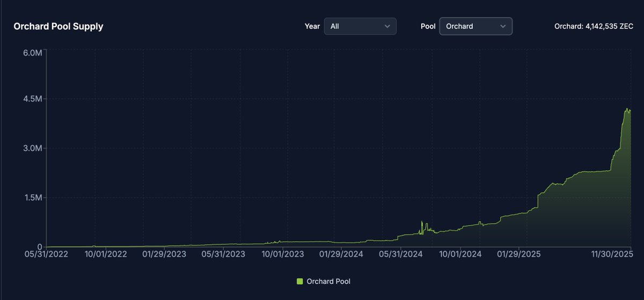This screenshot has width=644, height=300.
Task: Click the chevron in the Pool dropdown
Action: tap(503, 26)
